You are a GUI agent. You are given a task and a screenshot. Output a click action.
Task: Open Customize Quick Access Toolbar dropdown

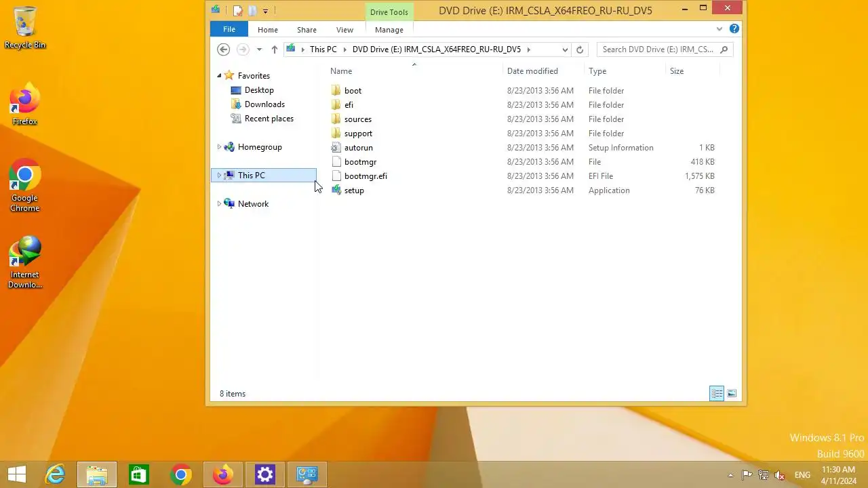tap(265, 11)
